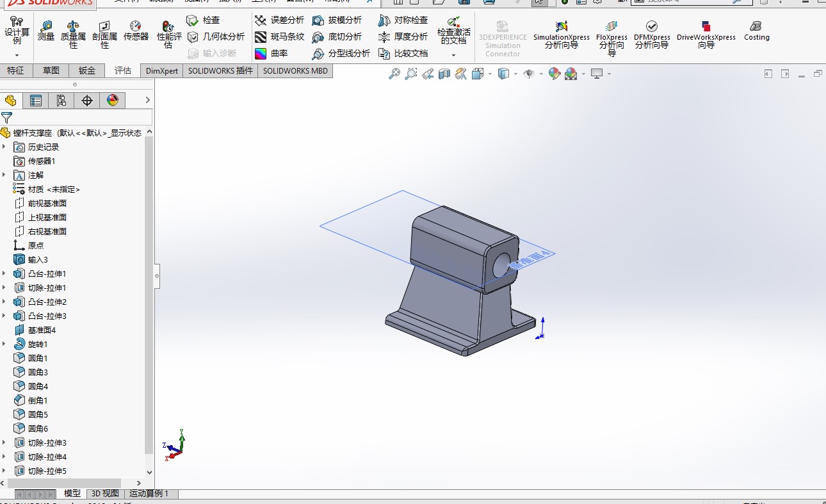Screen dimensions: 826x504
Task: Run 性能评估 performance evaluation
Action: 168,35
